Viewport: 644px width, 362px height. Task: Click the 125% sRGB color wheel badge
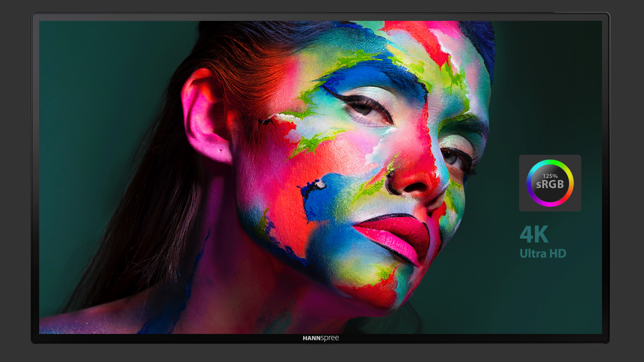[x=550, y=183]
